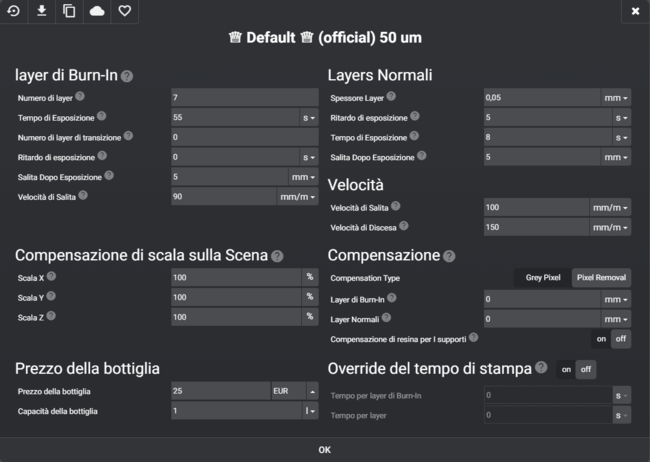Screen dimensions: 650x462
Task: Expand Velocità di Discesa unit dropdown
Action: pos(610,227)
